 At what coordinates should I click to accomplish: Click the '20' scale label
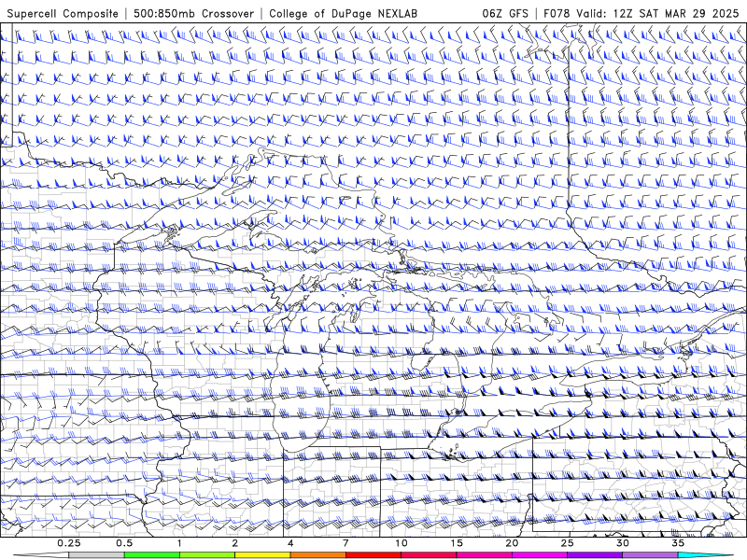click(512, 543)
